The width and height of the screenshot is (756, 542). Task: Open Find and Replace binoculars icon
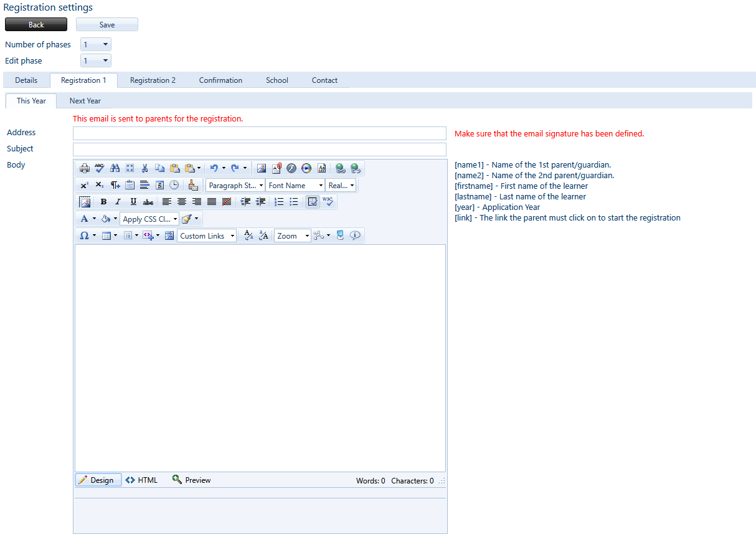[115, 168]
